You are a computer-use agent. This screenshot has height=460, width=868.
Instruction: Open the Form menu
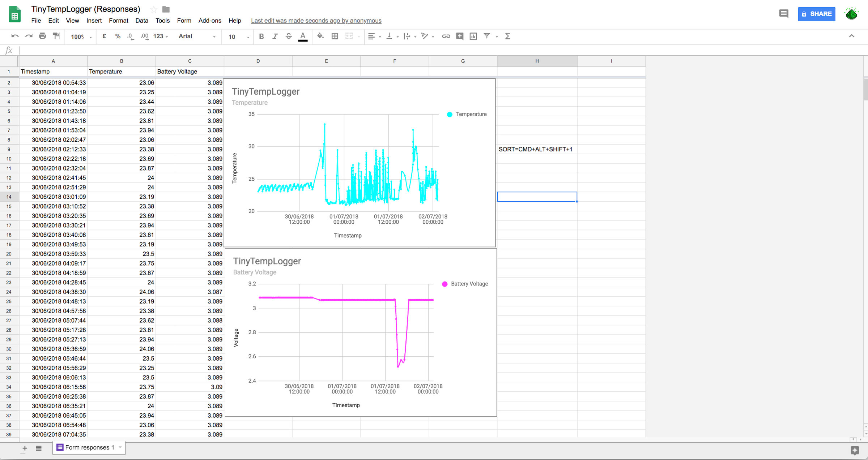184,21
